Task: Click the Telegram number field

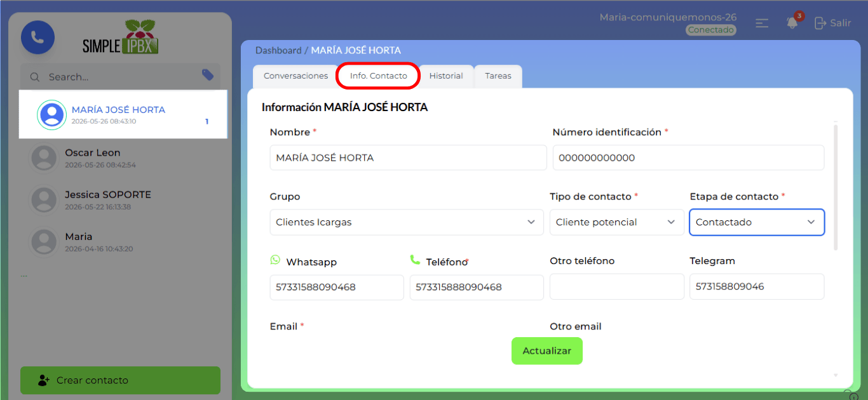Action: point(757,286)
